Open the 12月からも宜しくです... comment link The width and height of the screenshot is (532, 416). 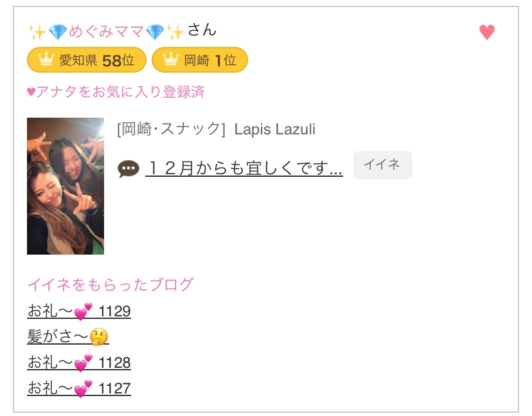coord(244,168)
